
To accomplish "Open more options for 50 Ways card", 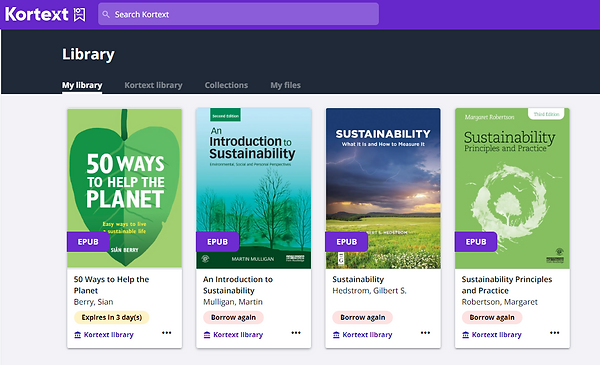I will point(166,333).
